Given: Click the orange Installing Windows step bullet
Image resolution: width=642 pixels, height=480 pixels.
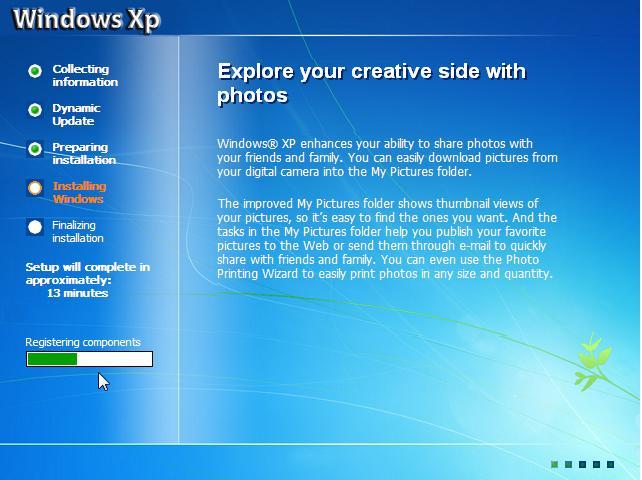Looking at the screenshot, I should click(x=35, y=188).
